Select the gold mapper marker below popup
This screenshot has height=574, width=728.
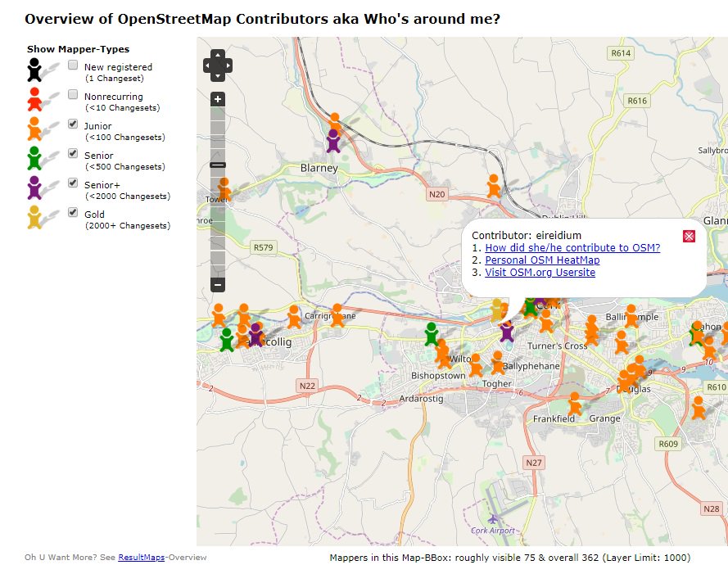[x=497, y=310]
